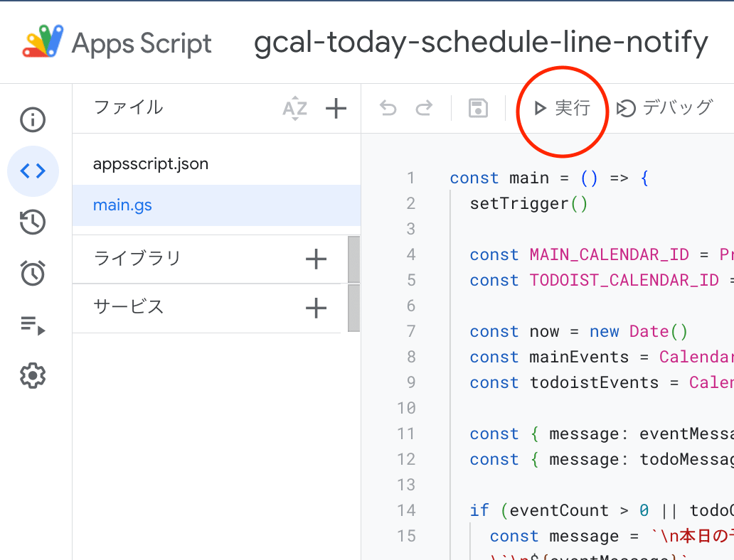Image resolution: width=734 pixels, height=560 pixels.
Task: Click the redo arrow
Action: [424, 109]
